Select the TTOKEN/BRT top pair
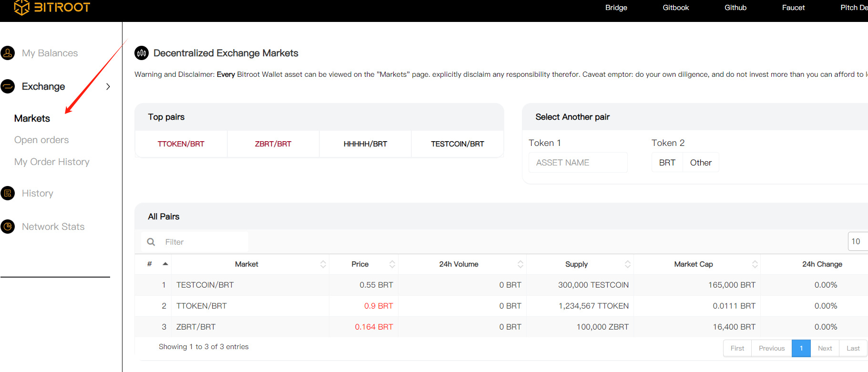Viewport: 868px width, 372px height. coord(181,144)
